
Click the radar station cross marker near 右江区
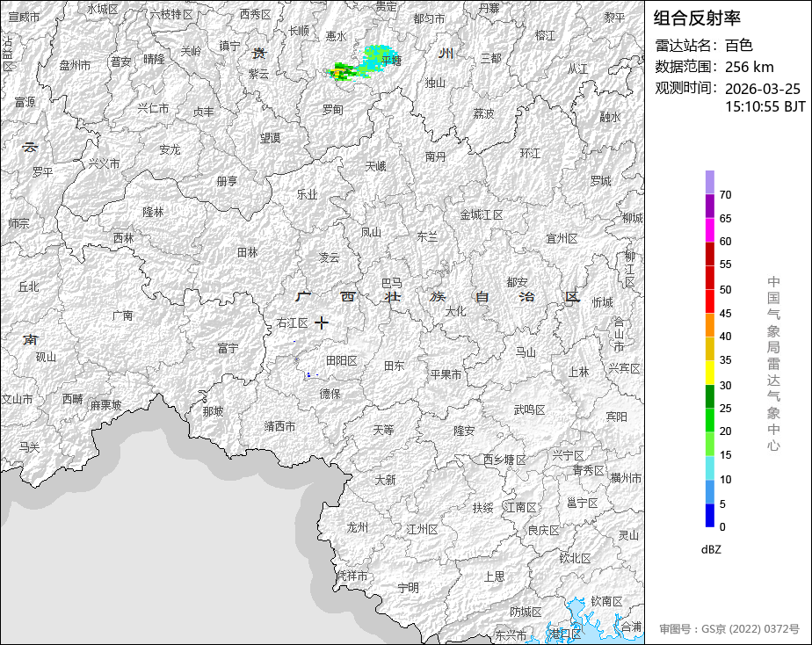[322, 322]
